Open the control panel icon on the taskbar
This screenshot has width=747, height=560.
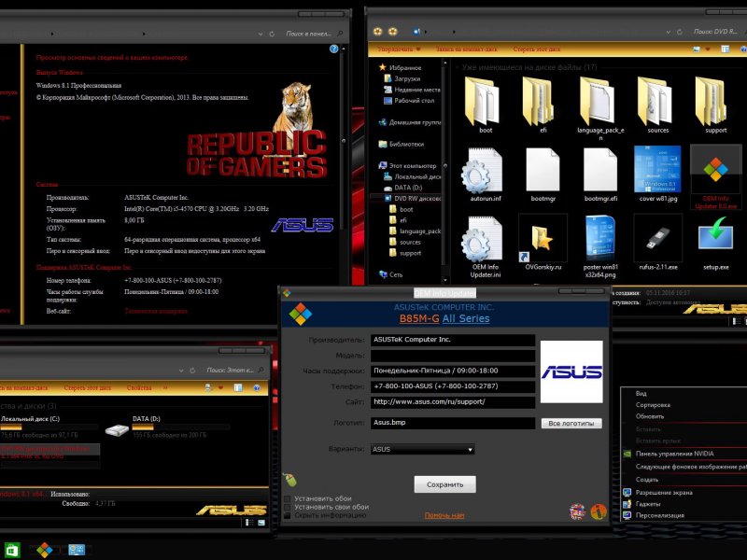pyautogui.click(x=77, y=550)
